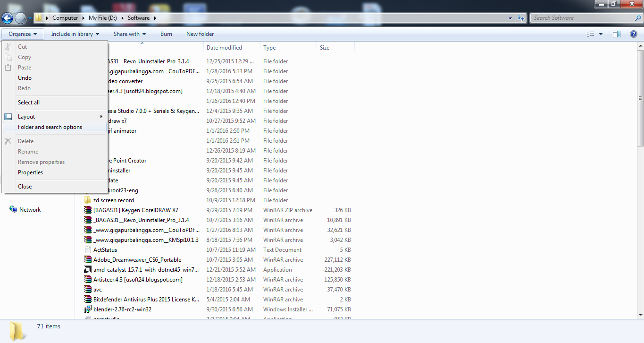Screen dimensions: 644x343
Task: Create a New folder
Action: click(x=200, y=34)
